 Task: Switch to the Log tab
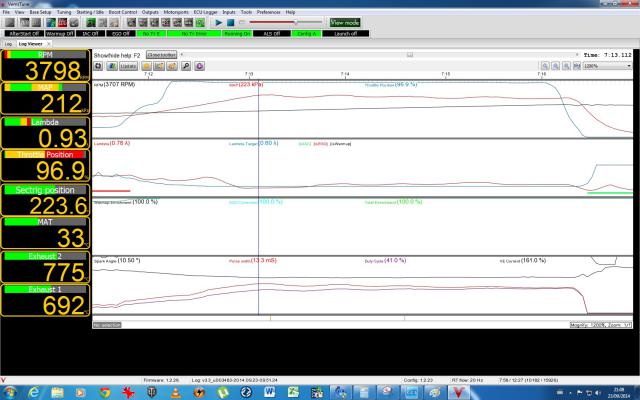tap(8, 44)
